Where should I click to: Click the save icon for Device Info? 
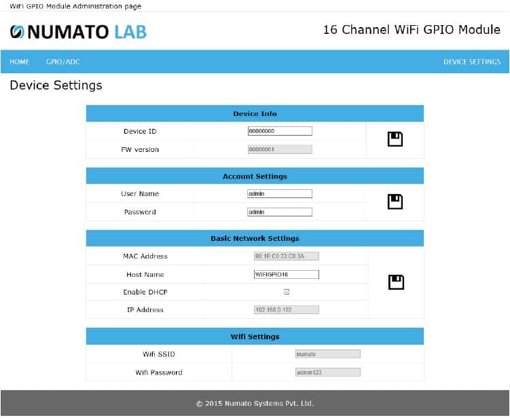click(x=395, y=140)
